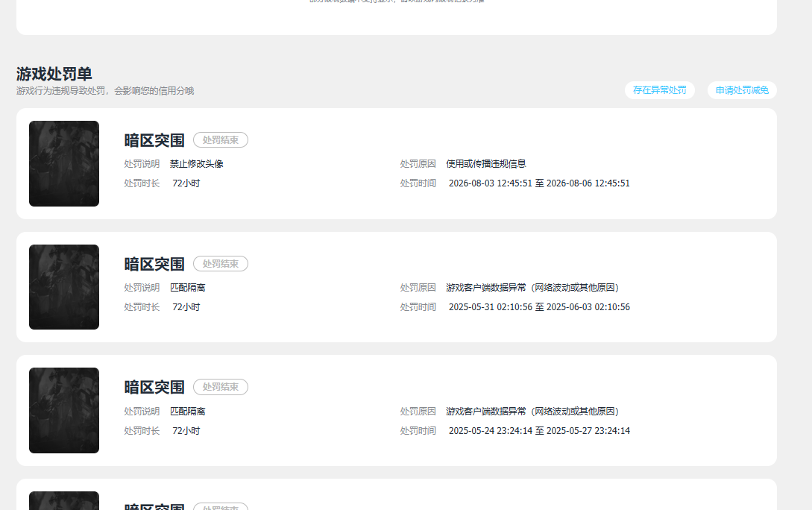Click the 存在异常处罚 button
Viewport: 812px width, 510px height.
pos(659,90)
